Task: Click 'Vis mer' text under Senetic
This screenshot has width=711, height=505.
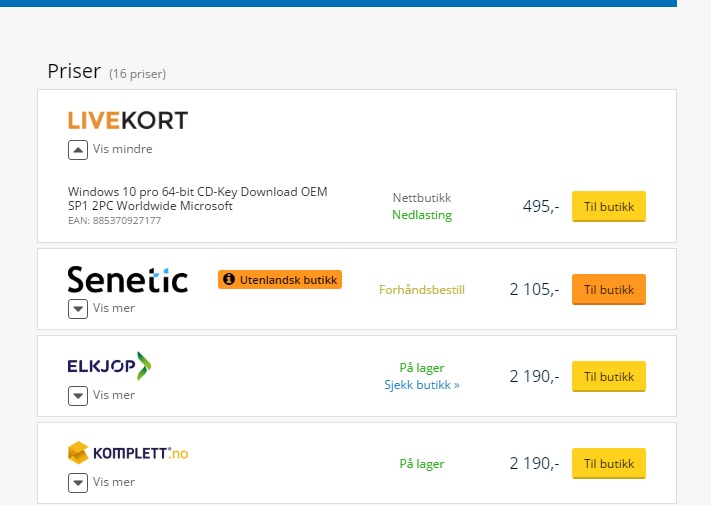Action: (114, 308)
